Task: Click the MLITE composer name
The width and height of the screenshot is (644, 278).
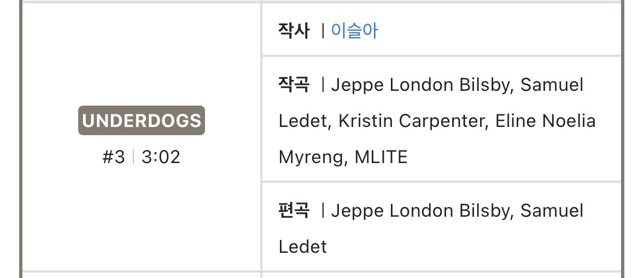Action: (381, 158)
